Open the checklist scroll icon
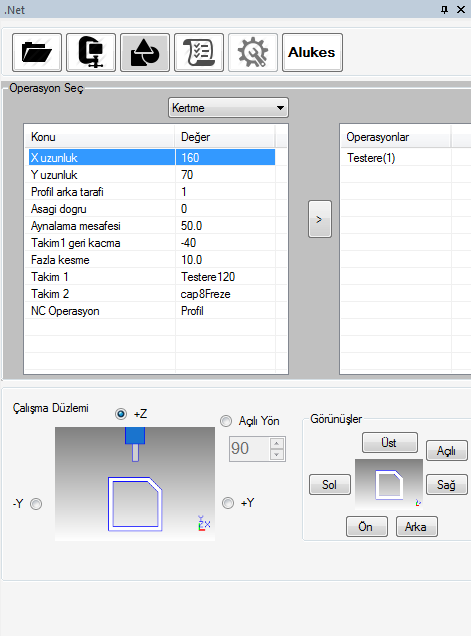471x636 pixels. tap(199, 52)
